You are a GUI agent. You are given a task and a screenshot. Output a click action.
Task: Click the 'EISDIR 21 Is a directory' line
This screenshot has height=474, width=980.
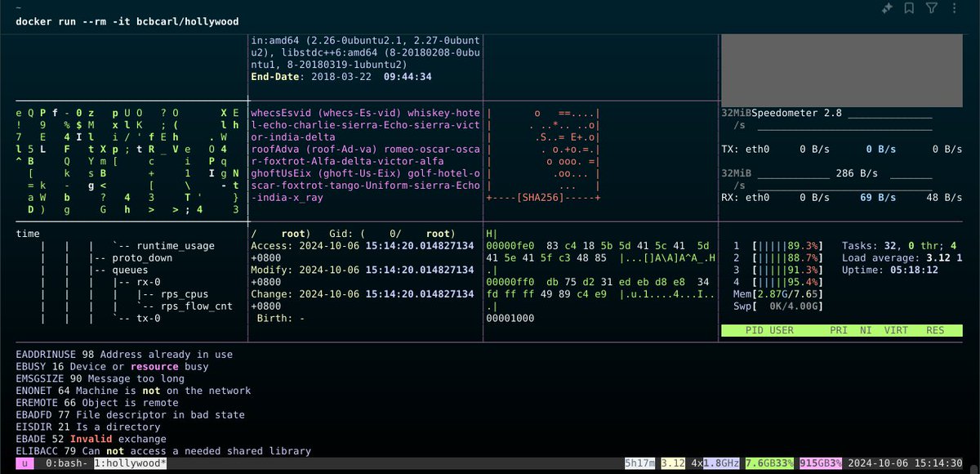click(88, 427)
